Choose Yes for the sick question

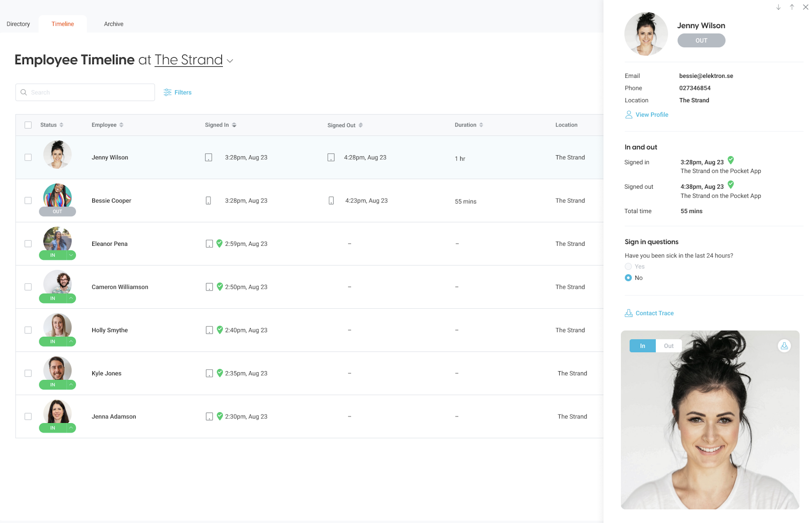[628, 266]
